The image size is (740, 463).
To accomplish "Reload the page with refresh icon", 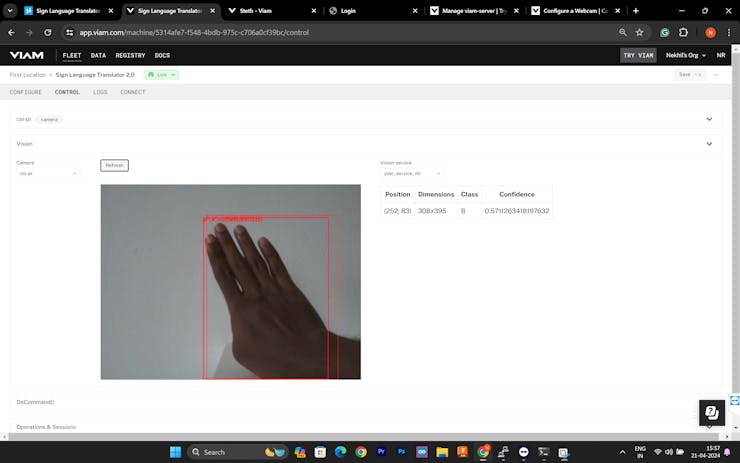I will coord(48,33).
